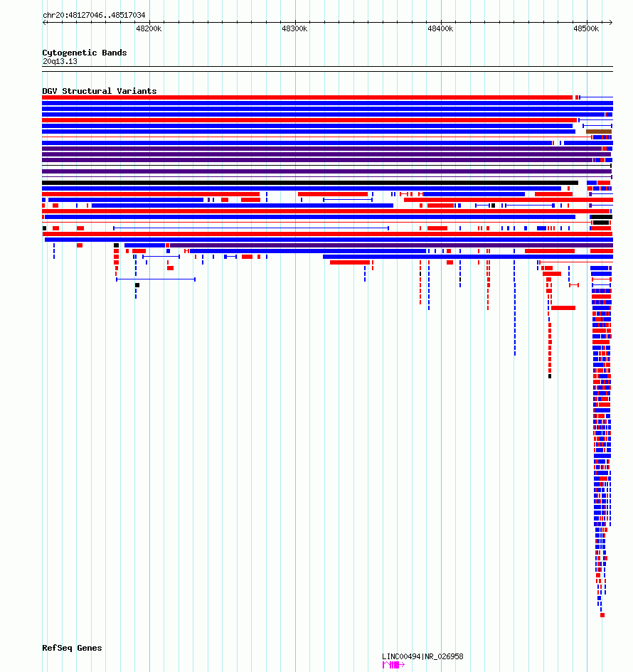The height and width of the screenshot is (672, 633).
Task: Click the brown structural variant bar
Action: pyautogui.click(x=599, y=132)
